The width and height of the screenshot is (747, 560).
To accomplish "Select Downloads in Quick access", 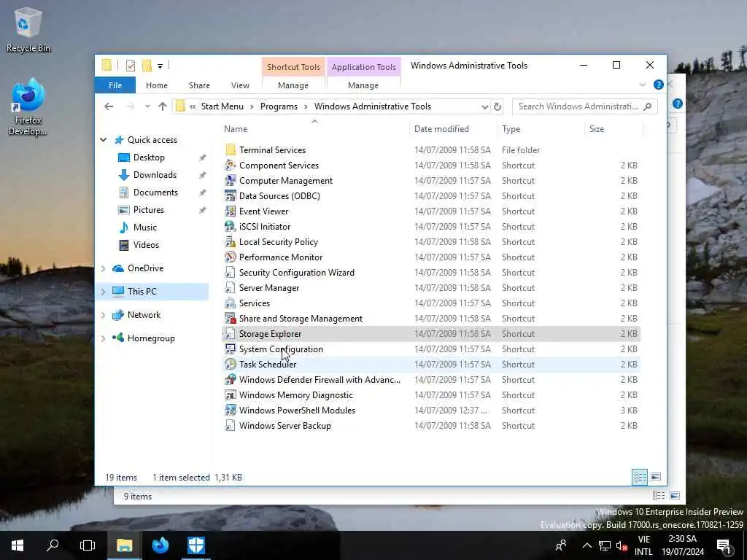I will tap(155, 175).
